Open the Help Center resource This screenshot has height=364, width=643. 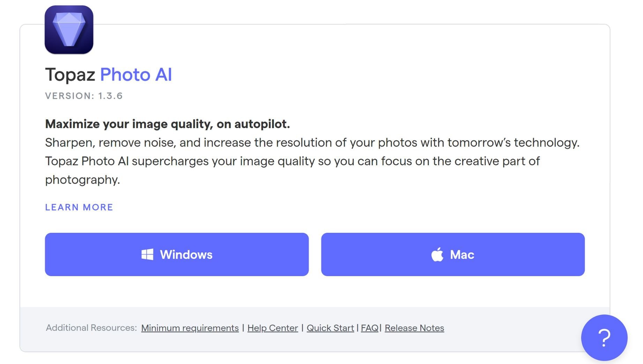[273, 328]
